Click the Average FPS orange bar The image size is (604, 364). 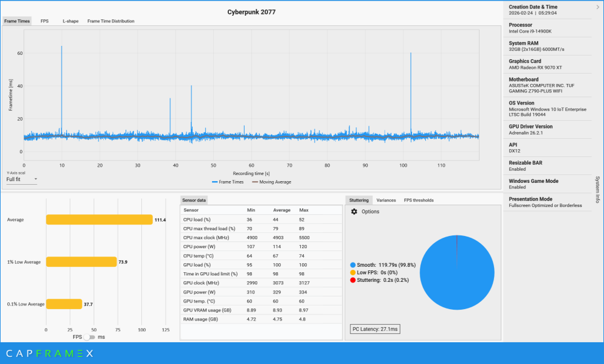click(99, 220)
